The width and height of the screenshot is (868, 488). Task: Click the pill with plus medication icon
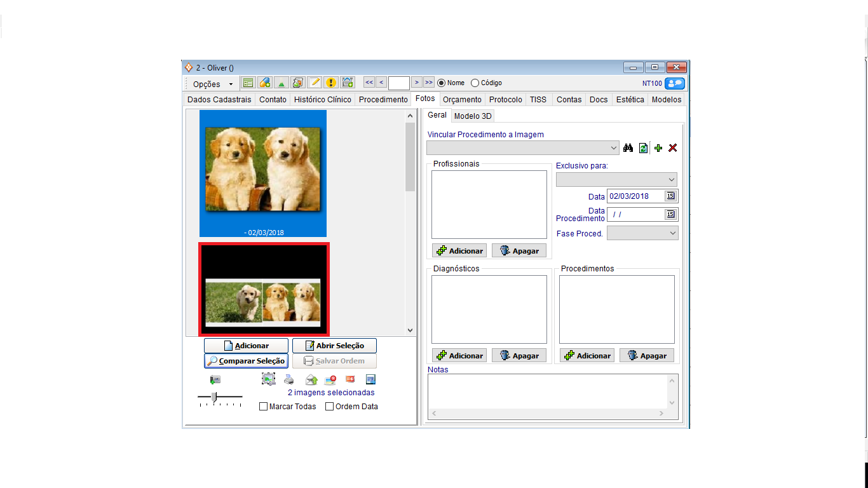264,83
